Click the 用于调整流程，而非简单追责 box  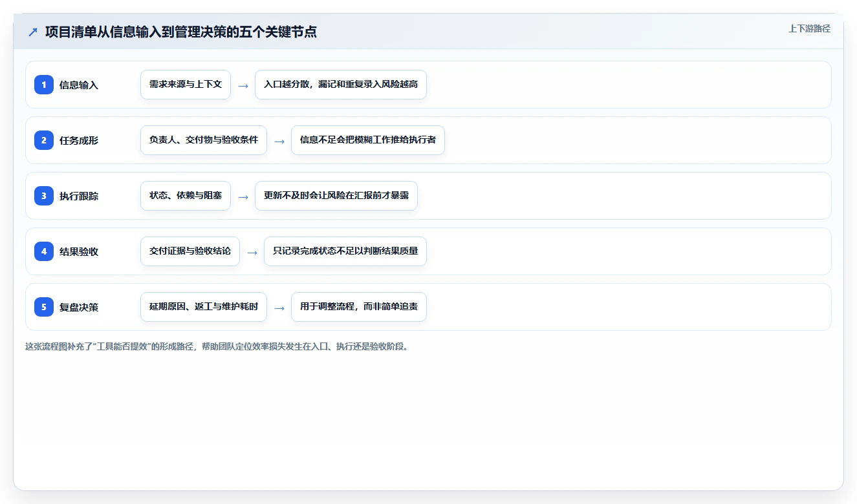tap(359, 307)
